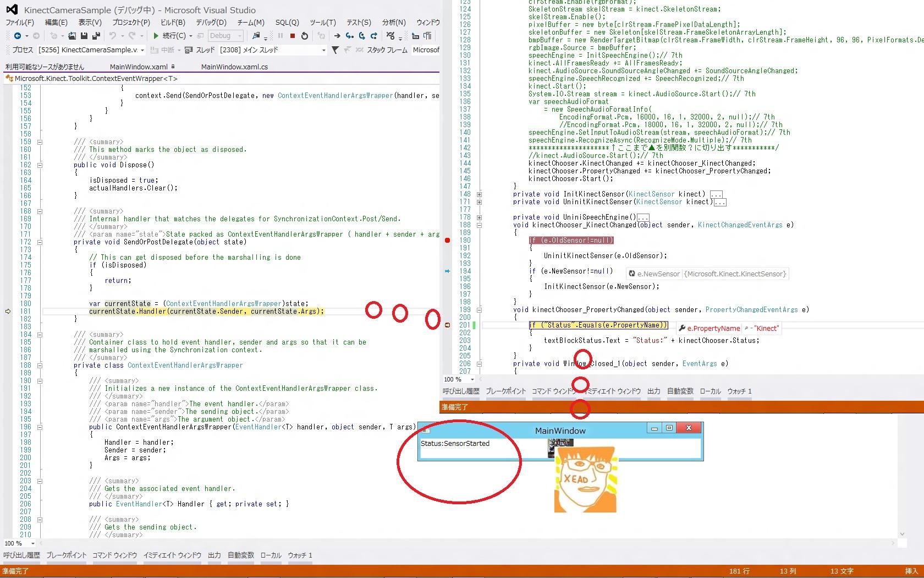Click the Show Next Statement arrow icon
924x578 pixels.
pyautogui.click(x=337, y=36)
